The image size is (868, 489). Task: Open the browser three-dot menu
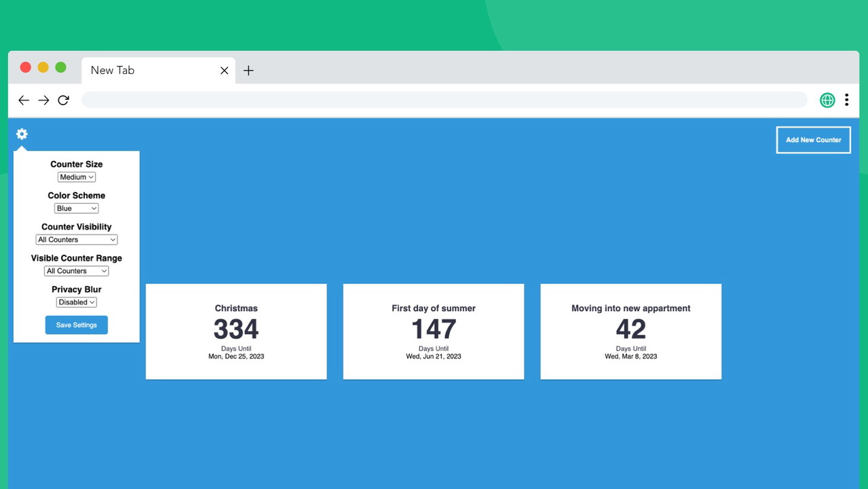tap(846, 101)
